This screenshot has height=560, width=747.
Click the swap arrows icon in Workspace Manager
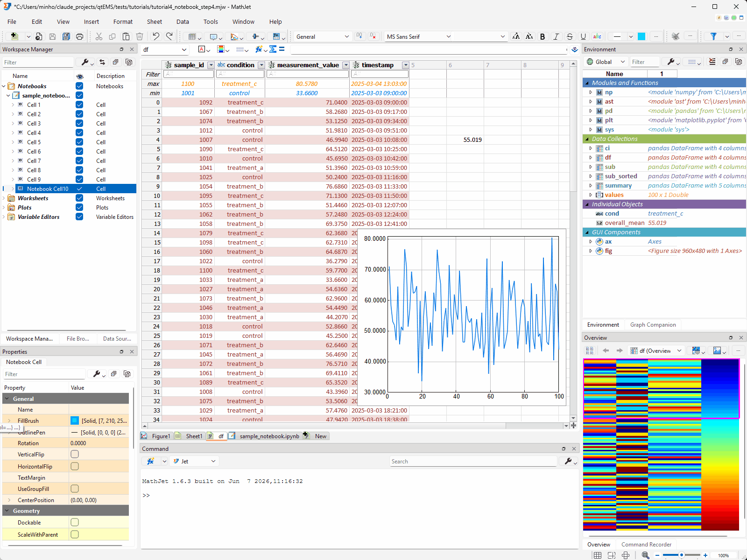pos(102,62)
